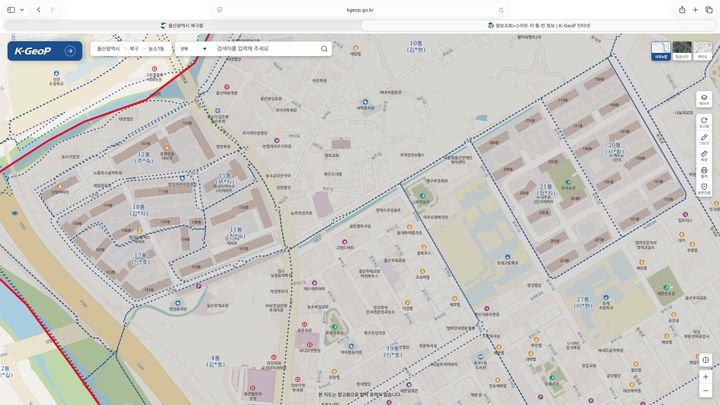
Task: Select the measurement ruler tool
Action: pos(704,156)
